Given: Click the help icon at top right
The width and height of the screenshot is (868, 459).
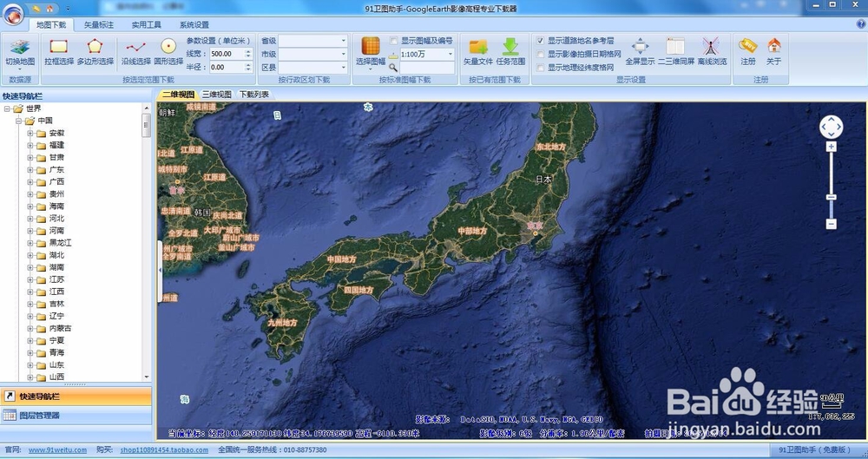Looking at the screenshot, I should [x=861, y=24].
